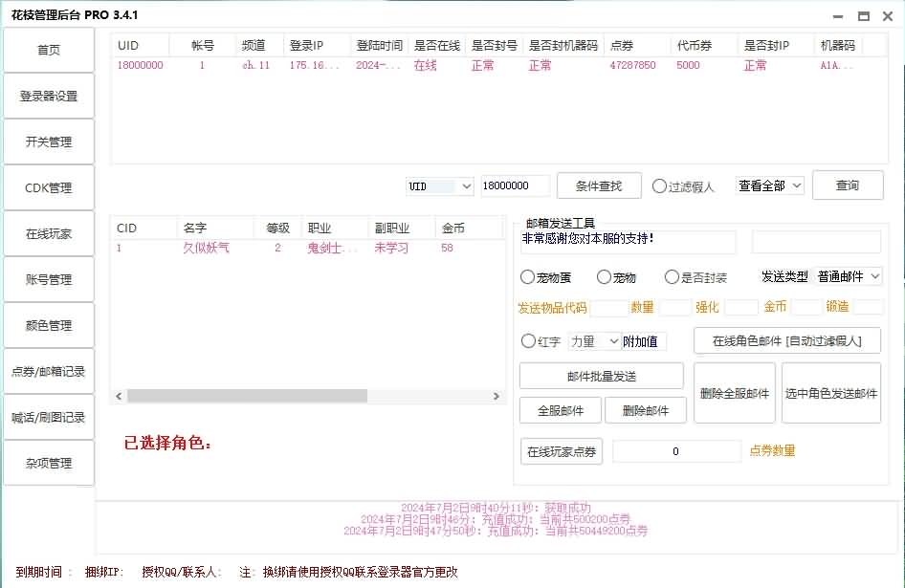Select the 红字 red text option

click(x=529, y=340)
